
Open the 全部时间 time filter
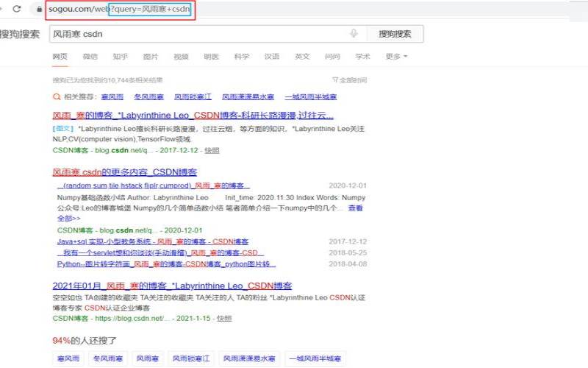tap(348, 80)
